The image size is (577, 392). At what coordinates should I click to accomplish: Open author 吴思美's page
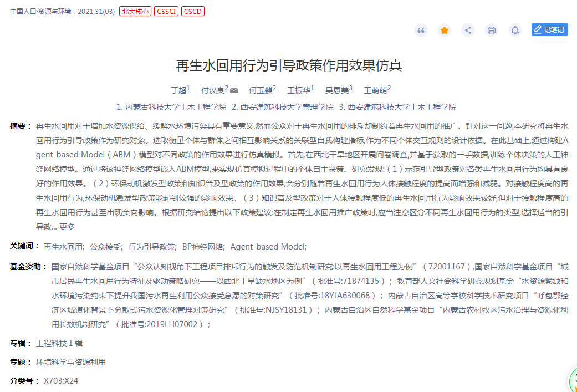(x=336, y=90)
